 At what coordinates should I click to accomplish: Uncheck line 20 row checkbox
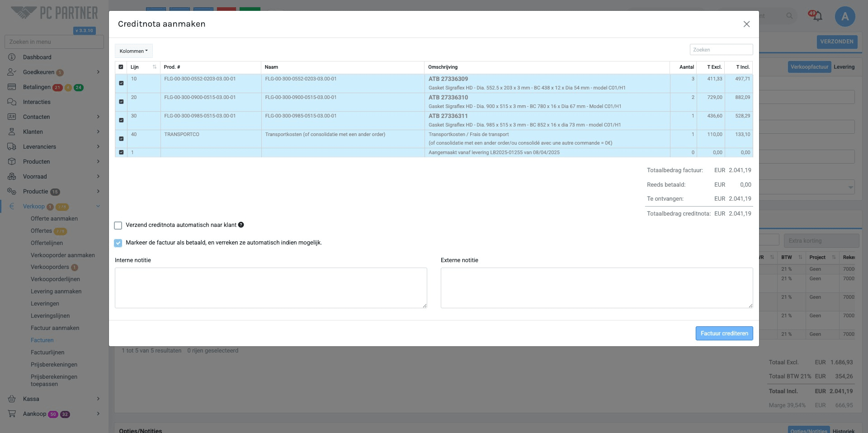click(121, 102)
